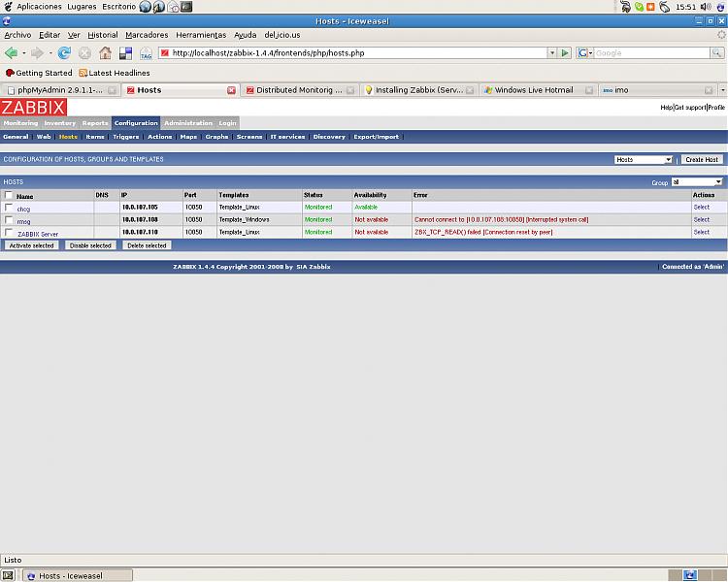Click the Select link for rmog row
Screen dimensions: 728x582
pyautogui.click(x=701, y=220)
